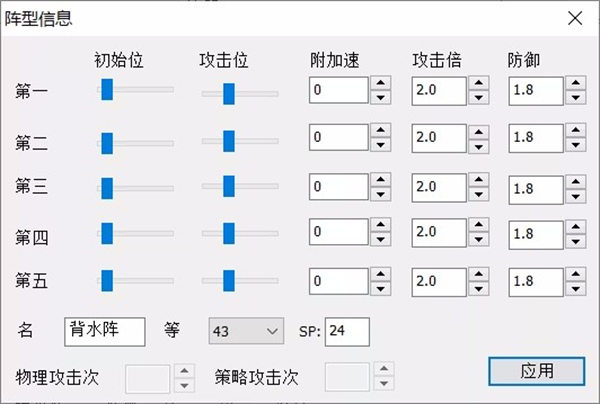Increase 攻击倍 value in 第四 row

tap(479, 225)
